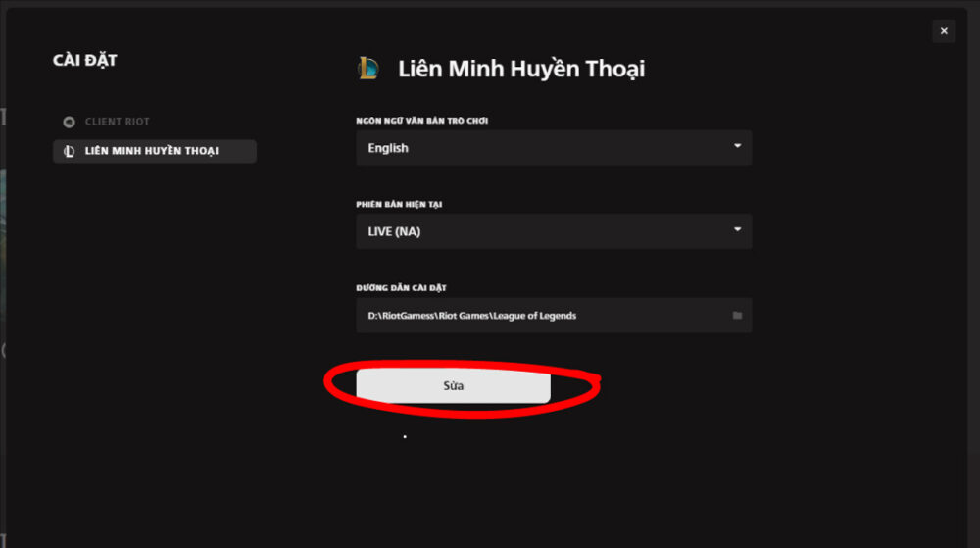Click the Sửa repair button

(453, 386)
